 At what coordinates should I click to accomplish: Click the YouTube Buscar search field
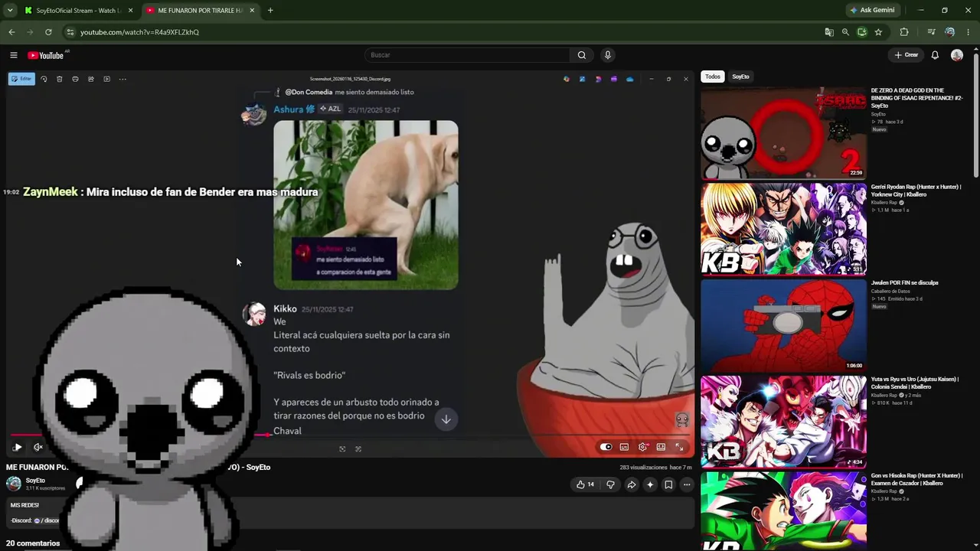[x=467, y=55]
